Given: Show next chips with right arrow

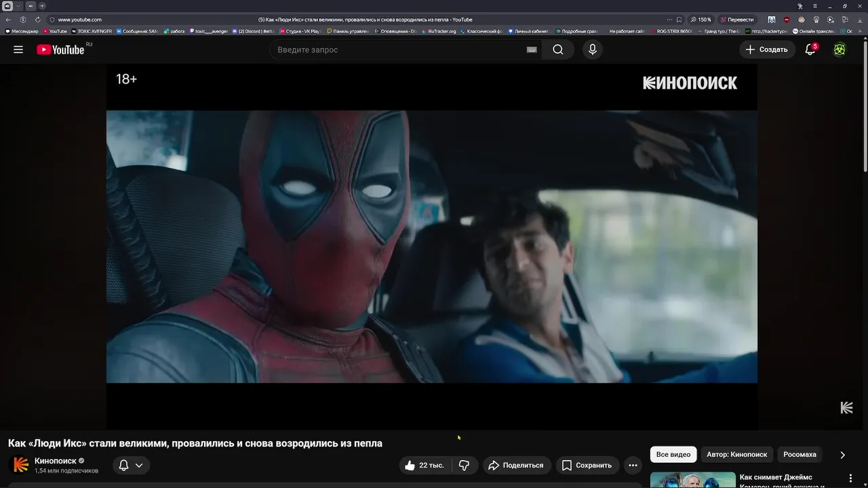Looking at the screenshot, I should (842, 455).
